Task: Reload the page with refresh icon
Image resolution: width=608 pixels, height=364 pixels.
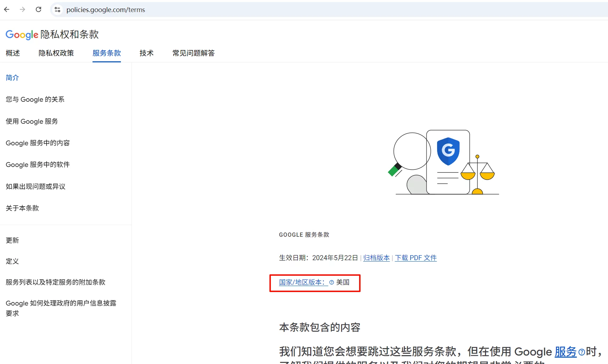Action: (x=39, y=10)
